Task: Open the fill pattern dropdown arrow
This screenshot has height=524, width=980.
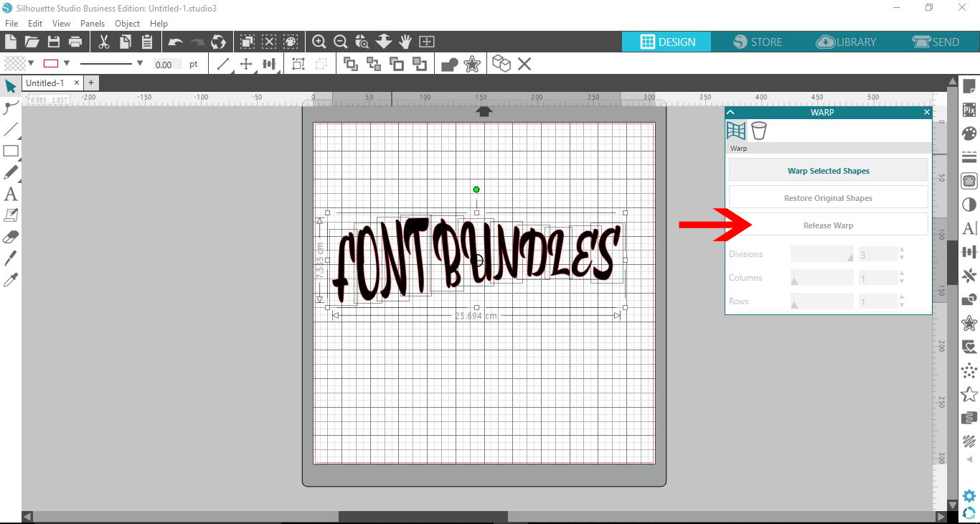Action: (x=30, y=64)
